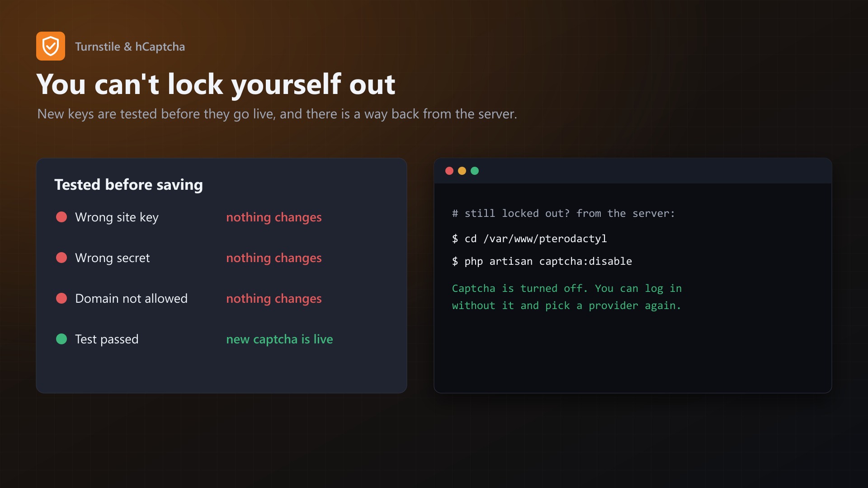Click the 'Wrong secret' text
This screenshot has width=868, height=488.
tap(113, 258)
